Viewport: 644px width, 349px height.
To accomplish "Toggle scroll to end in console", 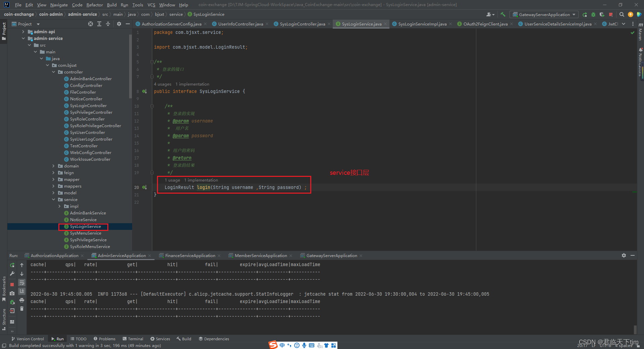I will pyautogui.click(x=22, y=291).
